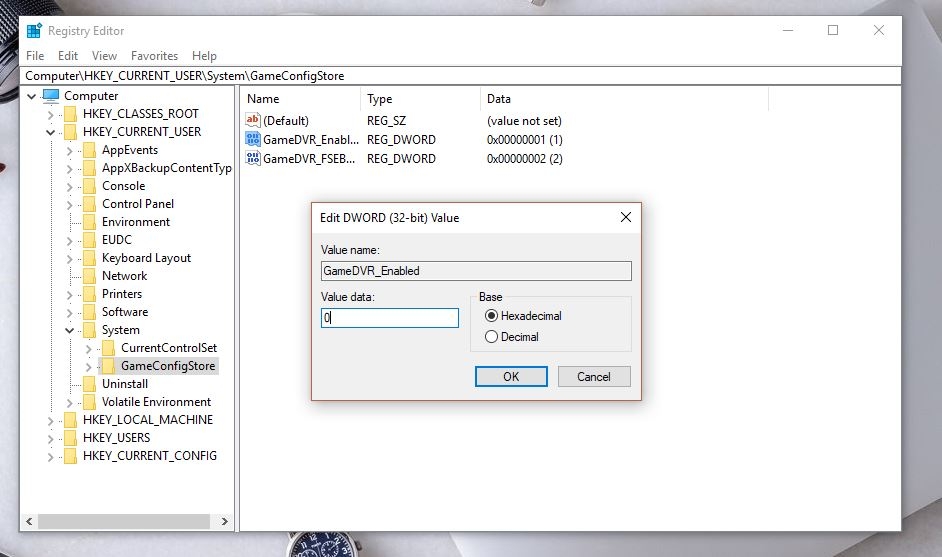942x557 pixels.
Task: Open the File menu
Action: [x=35, y=56]
